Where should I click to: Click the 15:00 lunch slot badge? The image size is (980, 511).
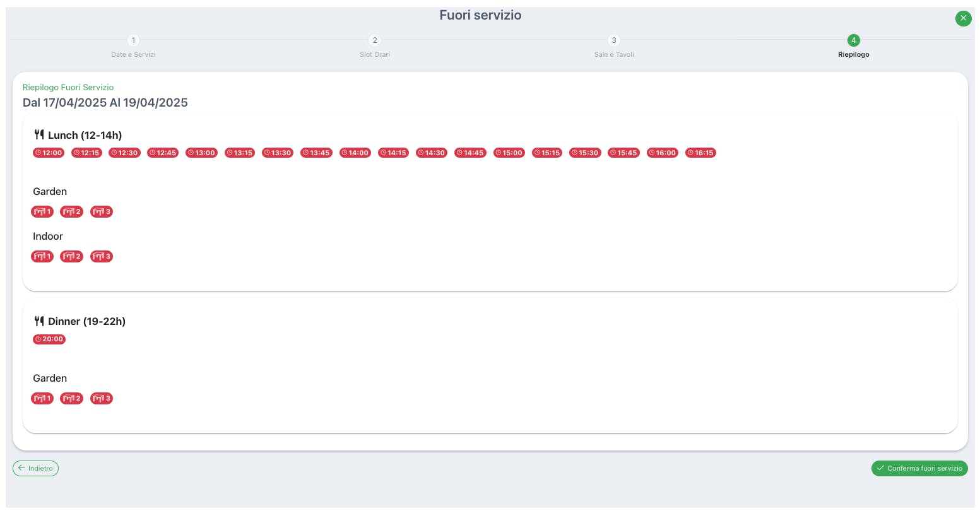[509, 153]
